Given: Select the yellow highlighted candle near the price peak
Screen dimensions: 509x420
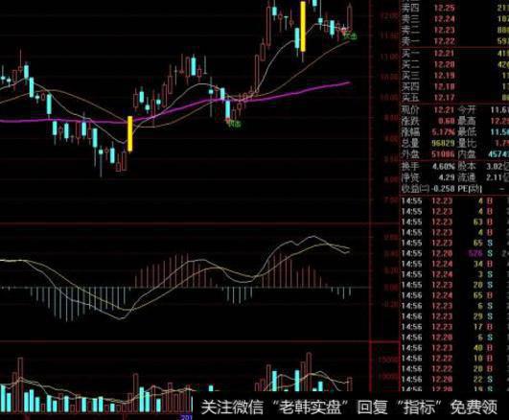Looking at the screenshot, I should [303, 27].
